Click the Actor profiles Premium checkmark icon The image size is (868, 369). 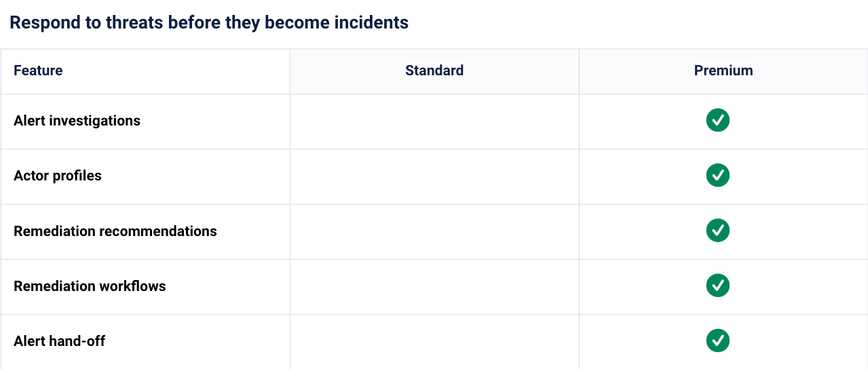pyautogui.click(x=717, y=176)
